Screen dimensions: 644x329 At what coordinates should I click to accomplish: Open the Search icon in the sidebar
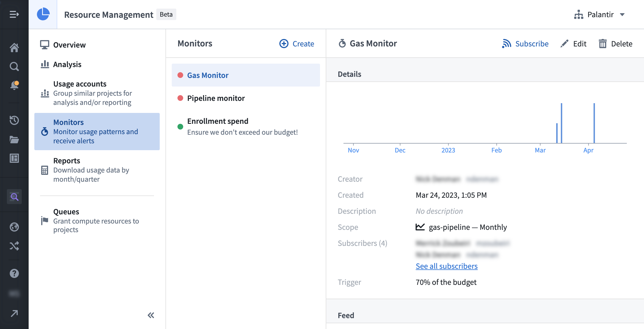point(14,66)
